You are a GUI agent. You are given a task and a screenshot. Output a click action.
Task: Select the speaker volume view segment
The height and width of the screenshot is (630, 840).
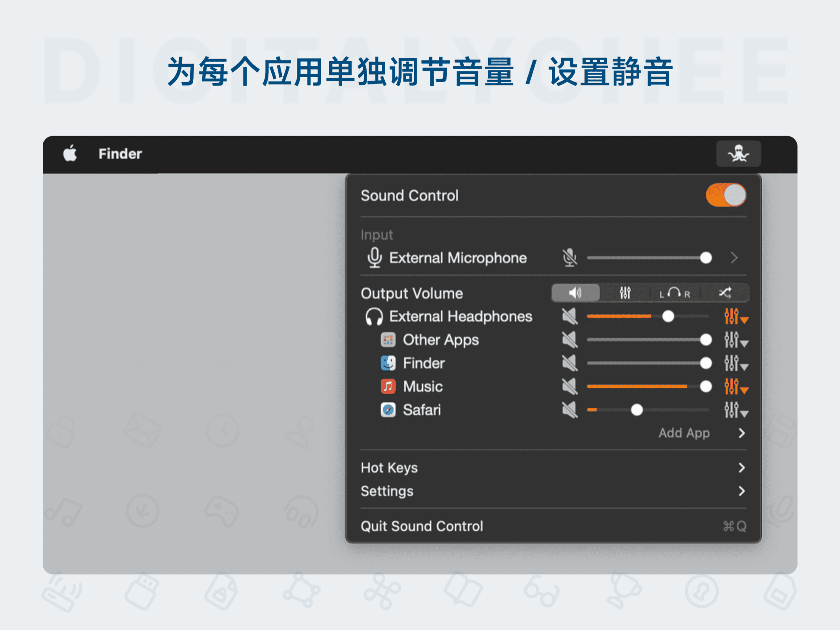[575, 293]
